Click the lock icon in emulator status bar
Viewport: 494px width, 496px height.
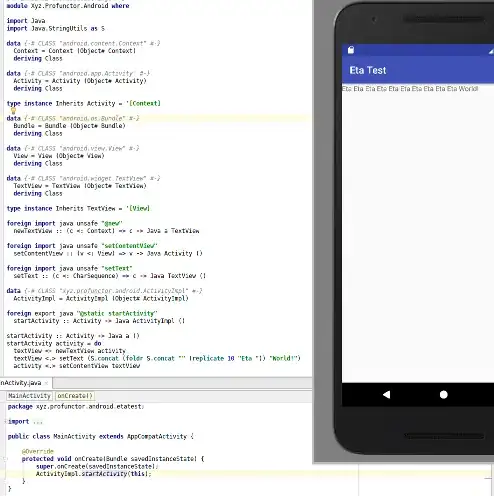pyautogui.click(x=351, y=50)
